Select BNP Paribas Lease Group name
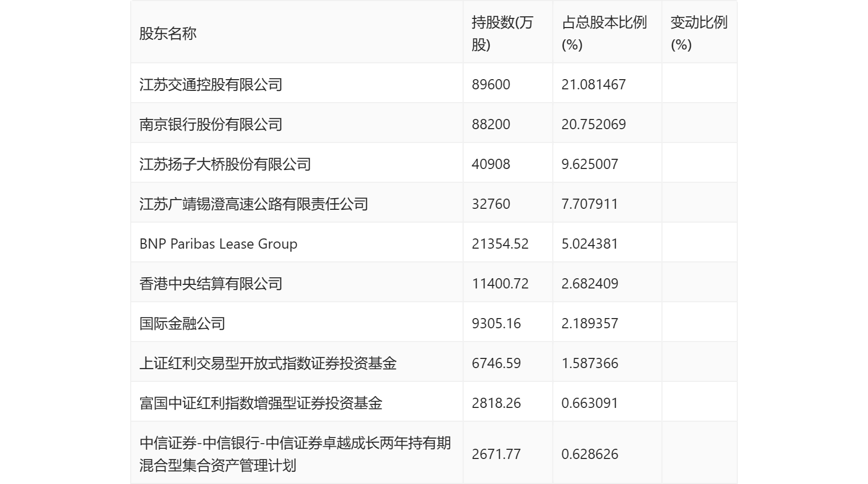Screen dimensions: 868x484 coord(218,244)
